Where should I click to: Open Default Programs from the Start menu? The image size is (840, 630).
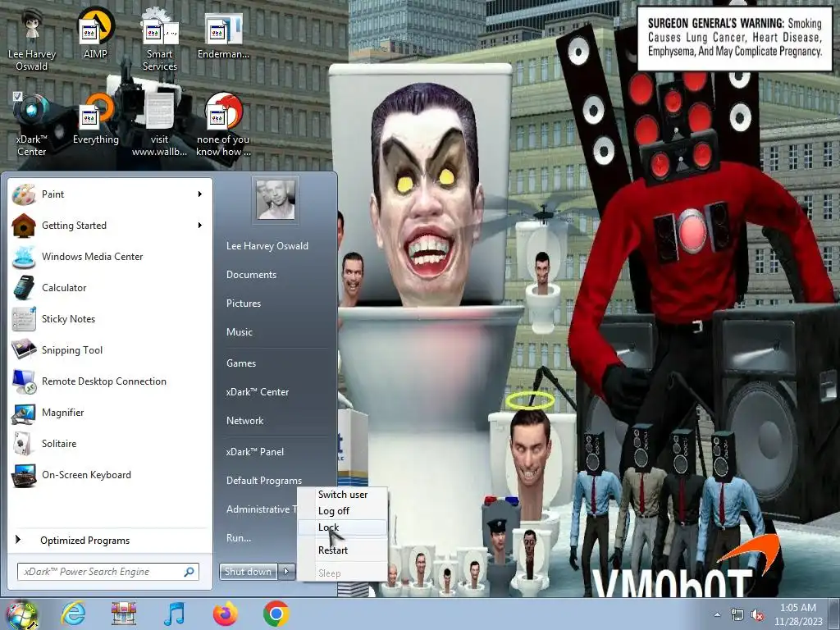point(264,481)
